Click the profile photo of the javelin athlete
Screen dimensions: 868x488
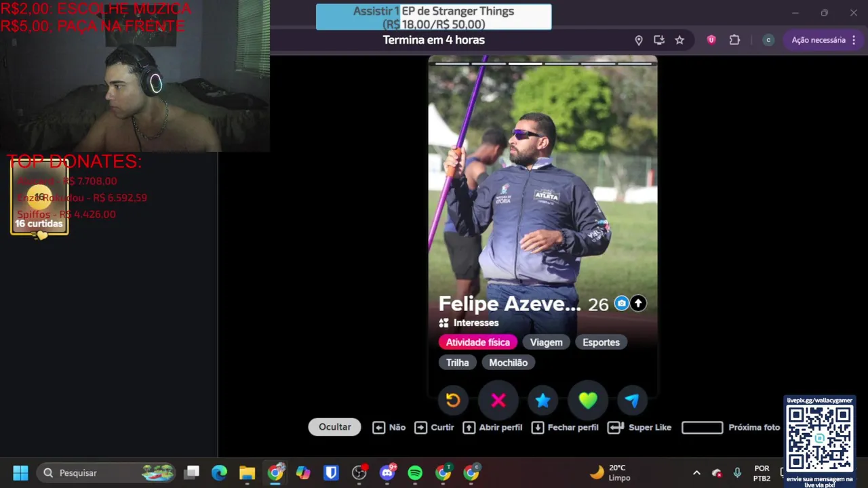click(x=542, y=183)
